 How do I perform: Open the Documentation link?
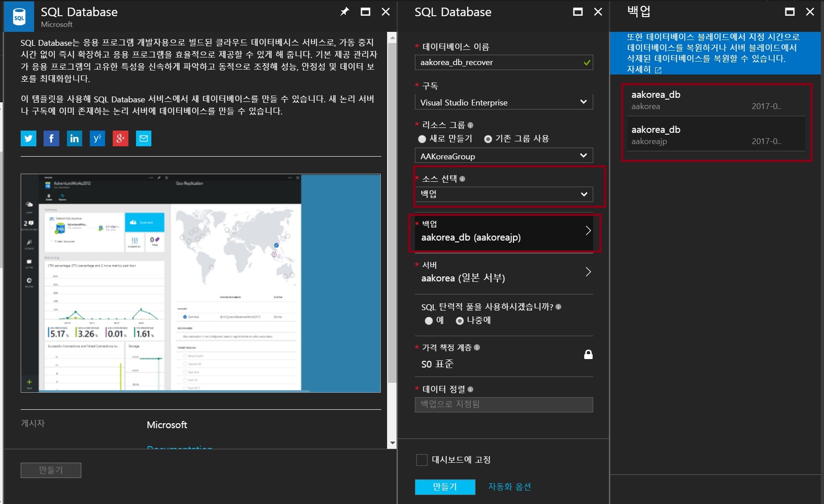point(180,447)
